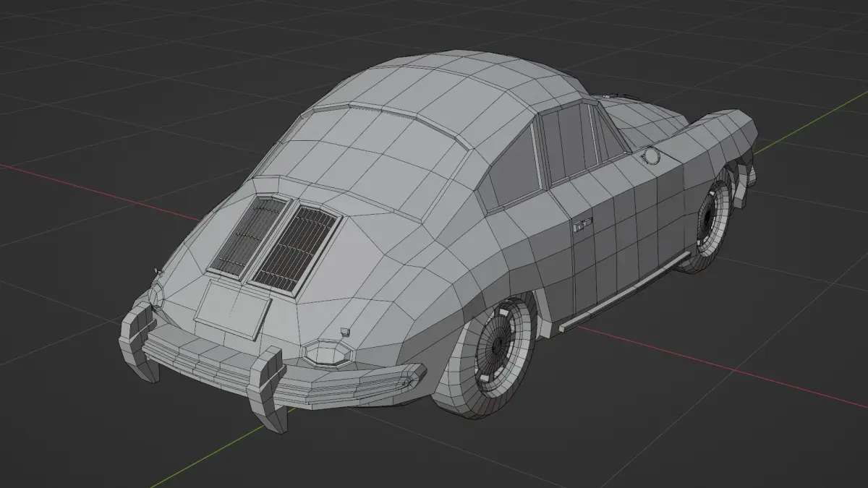Select the right engine grille on the rear lid
The width and height of the screenshot is (868, 488).
pyautogui.click(x=296, y=249)
